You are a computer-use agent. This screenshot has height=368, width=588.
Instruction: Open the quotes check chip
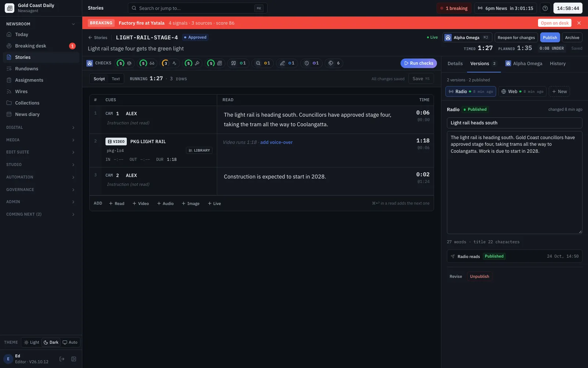[238, 63]
